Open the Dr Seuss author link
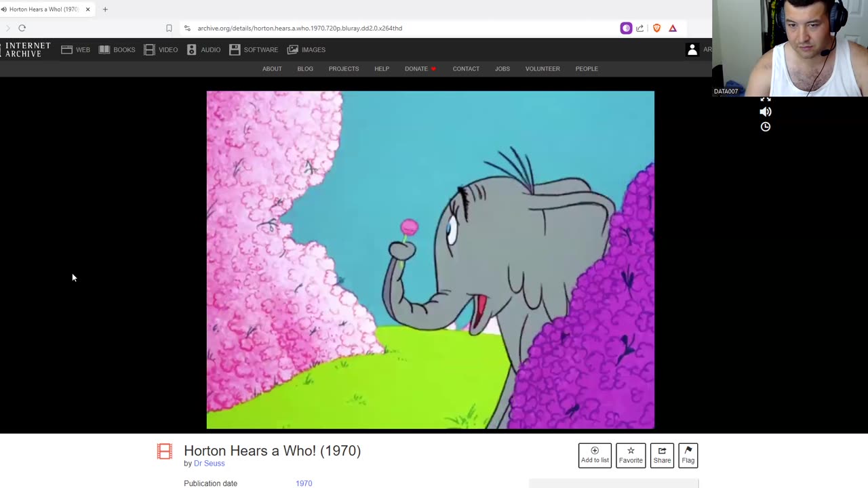The height and width of the screenshot is (488, 868). (x=209, y=464)
